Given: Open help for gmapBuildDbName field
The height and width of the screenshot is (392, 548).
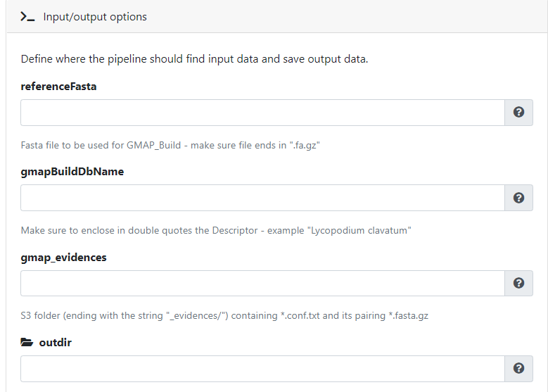Looking at the screenshot, I should coord(518,198).
